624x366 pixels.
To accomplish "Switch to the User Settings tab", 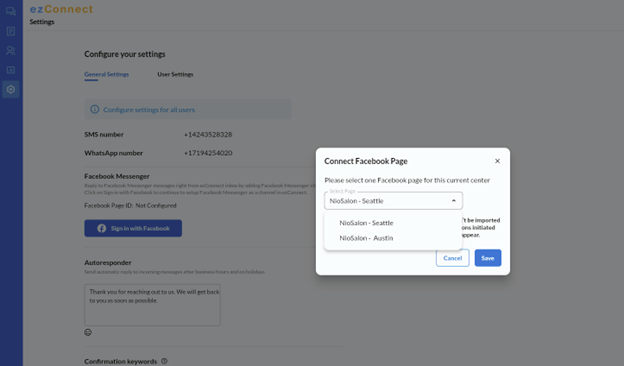I will click(175, 74).
